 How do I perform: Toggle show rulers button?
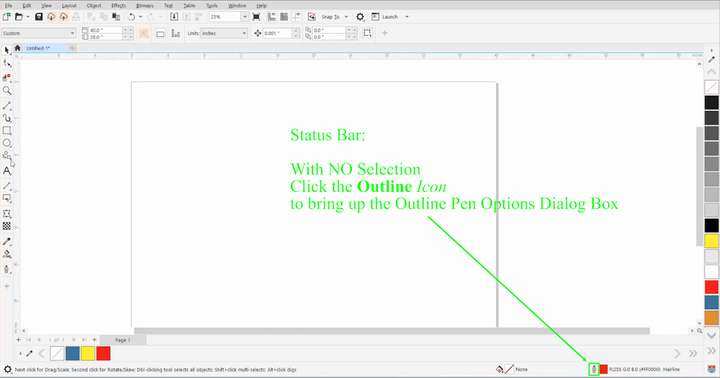(x=272, y=17)
